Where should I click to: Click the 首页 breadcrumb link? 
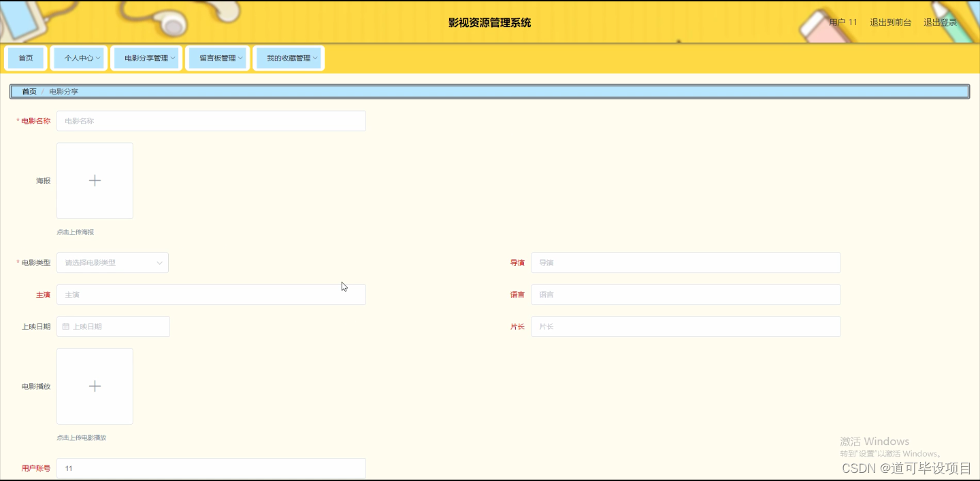coord(29,90)
